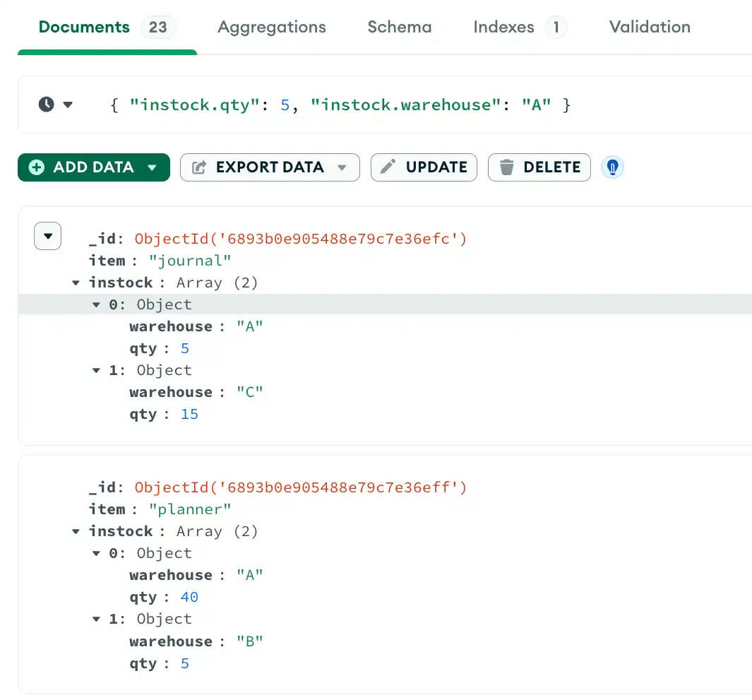This screenshot has height=700, width=752.
Task: Click the plus icon on Add Data
Action: 36,167
